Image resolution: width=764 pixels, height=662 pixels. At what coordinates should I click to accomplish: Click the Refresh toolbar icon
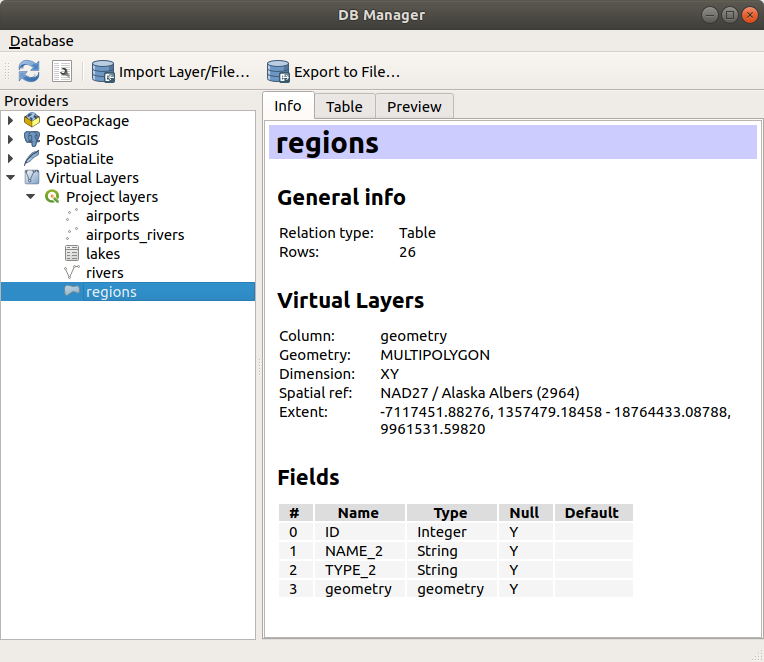pos(29,71)
